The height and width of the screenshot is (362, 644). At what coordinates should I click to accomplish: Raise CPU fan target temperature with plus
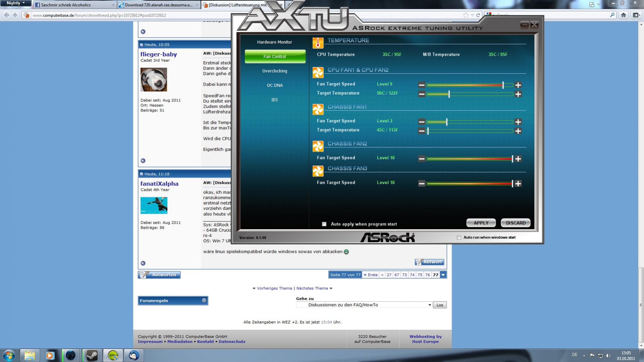pos(518,94)
